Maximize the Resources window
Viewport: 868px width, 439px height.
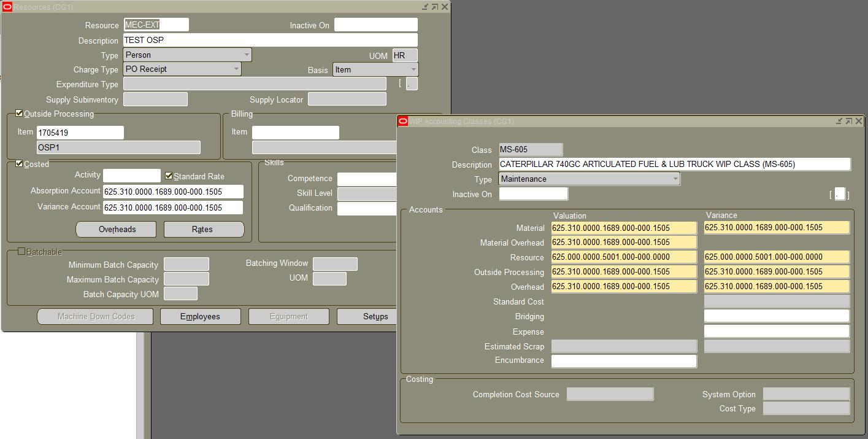(435, 7)
